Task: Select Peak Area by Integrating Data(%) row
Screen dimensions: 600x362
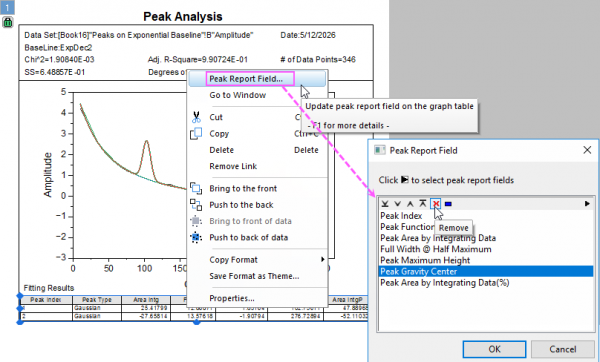Action: tap(486, 282)
